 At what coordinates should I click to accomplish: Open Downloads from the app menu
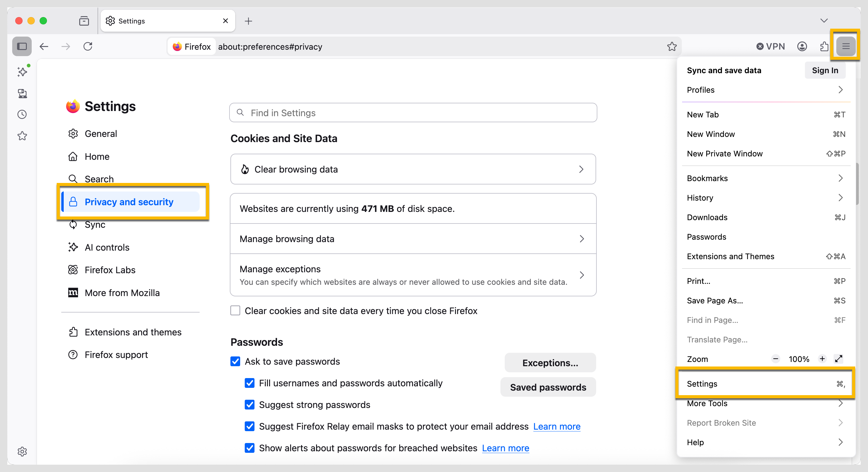(766, 217)
